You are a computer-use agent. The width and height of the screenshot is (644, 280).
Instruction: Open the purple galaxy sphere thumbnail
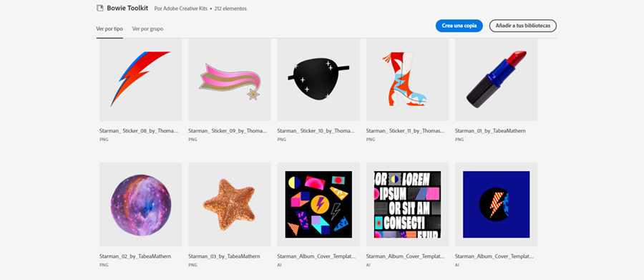coord(141,204)
